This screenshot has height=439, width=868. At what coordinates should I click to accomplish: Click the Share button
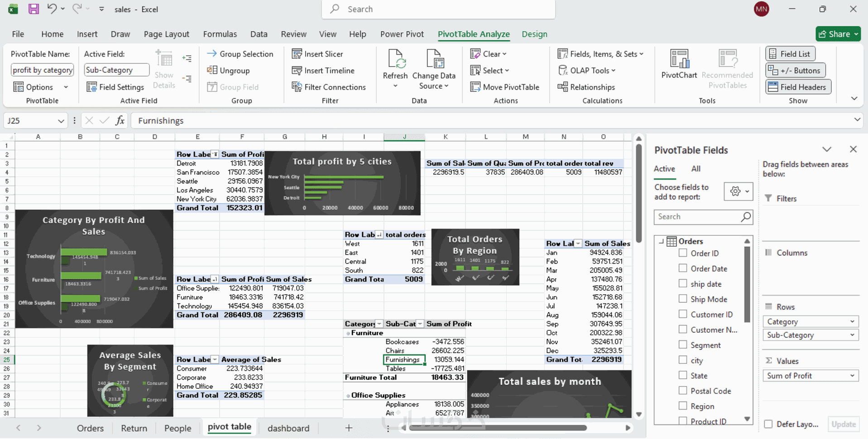(x=838, y=34)
